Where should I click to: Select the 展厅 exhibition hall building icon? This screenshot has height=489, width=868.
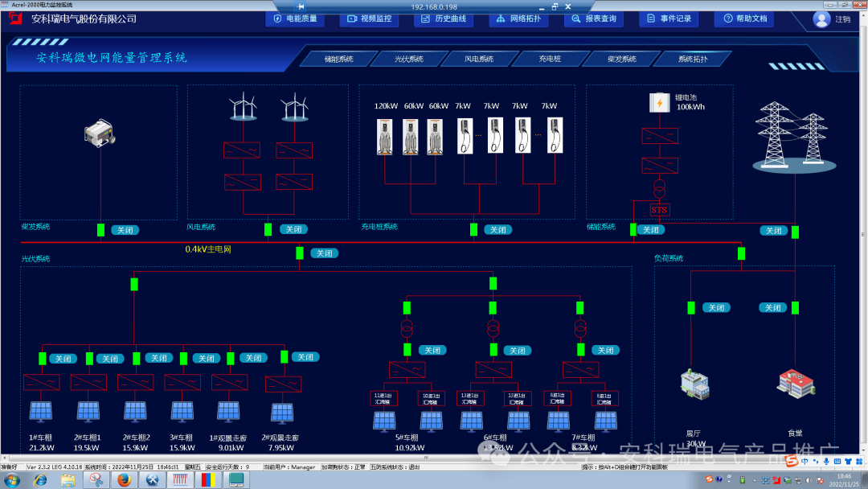pyautogui.click(x=694, y=384)
